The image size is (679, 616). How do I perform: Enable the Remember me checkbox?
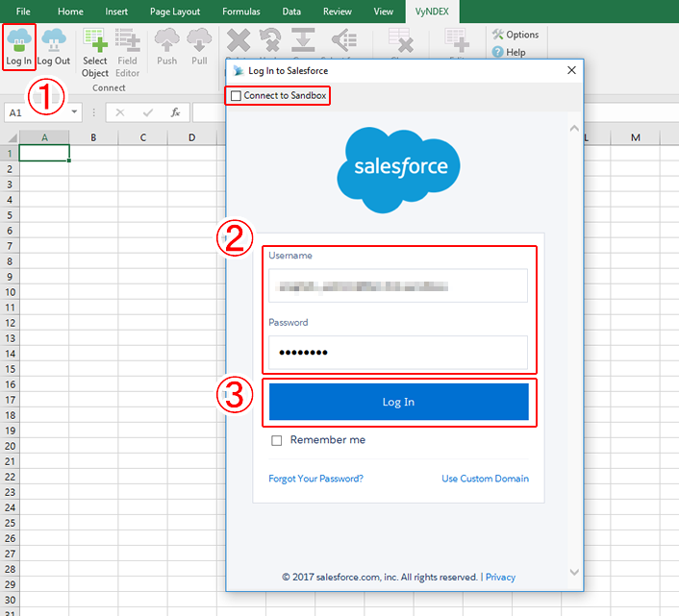click(276, 440)
